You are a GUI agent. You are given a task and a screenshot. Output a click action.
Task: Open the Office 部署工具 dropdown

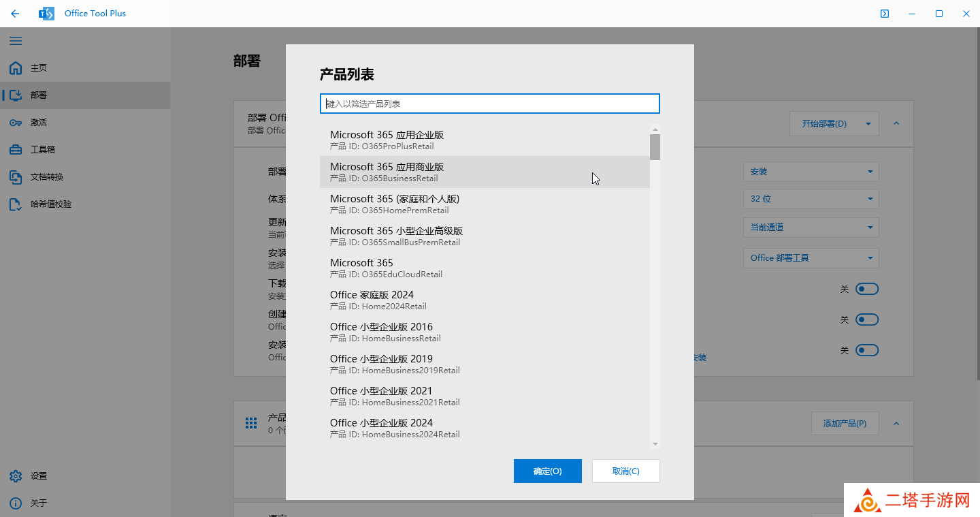coord(811,258)
